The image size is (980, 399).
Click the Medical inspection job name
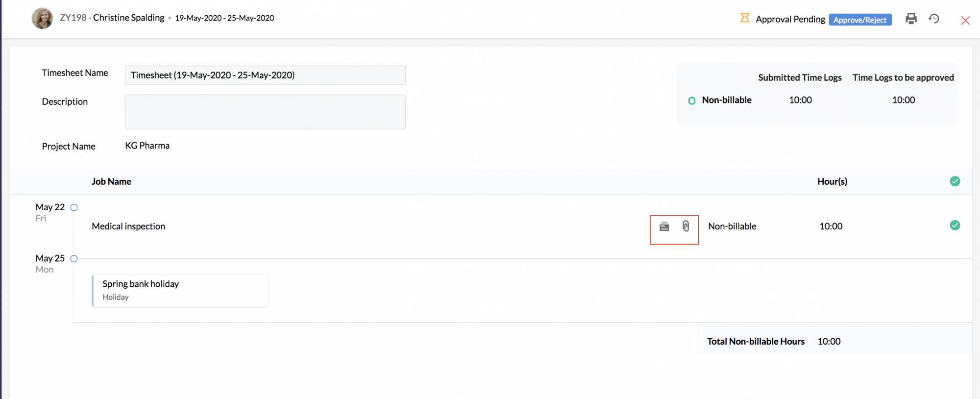[x=128, y=226]
